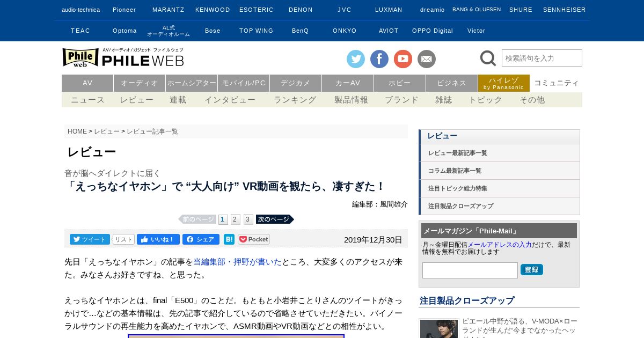Open the Twitter social icon
The image size is (644, 338).
click(x=356, y=59)
